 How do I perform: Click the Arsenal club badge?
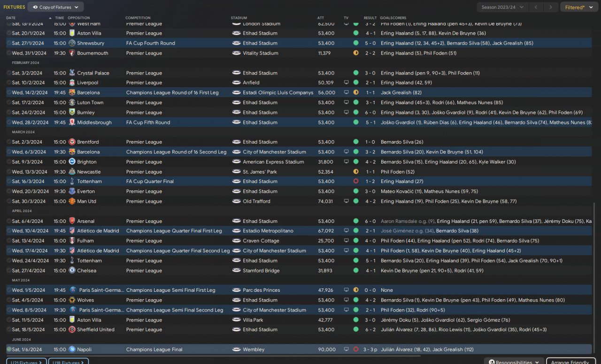tap(72, 221)
